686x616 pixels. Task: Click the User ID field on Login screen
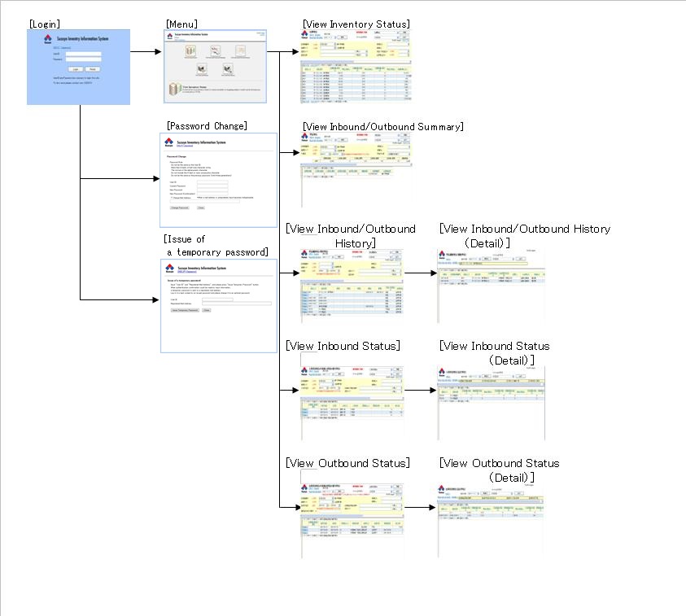(x=83, y=54)
